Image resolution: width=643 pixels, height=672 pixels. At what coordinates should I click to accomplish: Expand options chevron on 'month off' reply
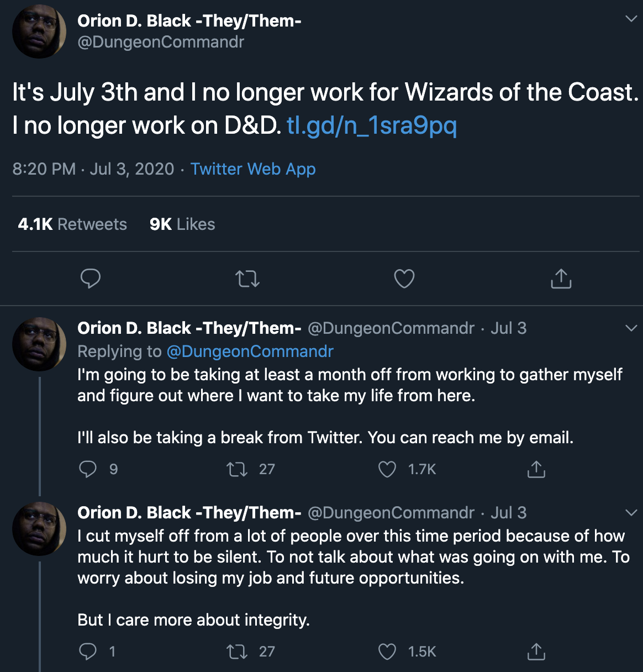631,328
